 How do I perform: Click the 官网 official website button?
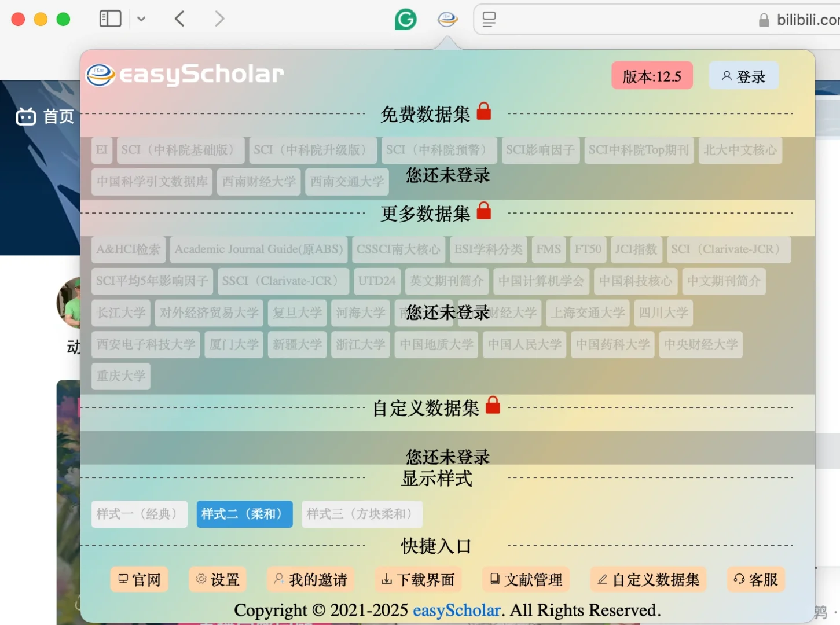pos(139,579)
